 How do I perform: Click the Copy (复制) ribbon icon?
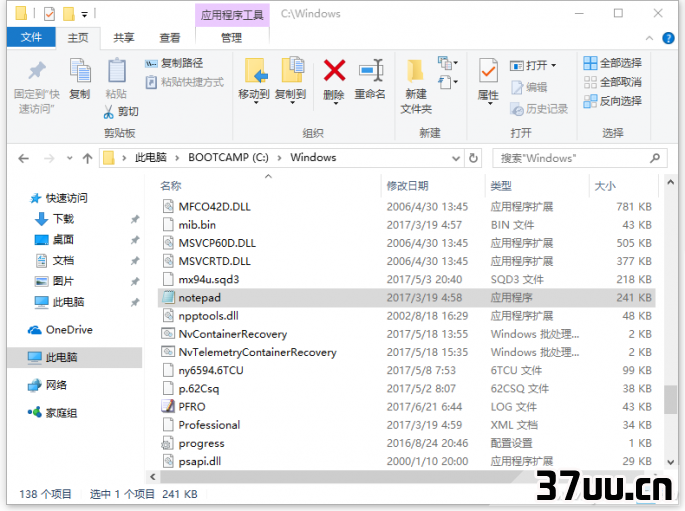pyautogui.click(x=80, y=70)
